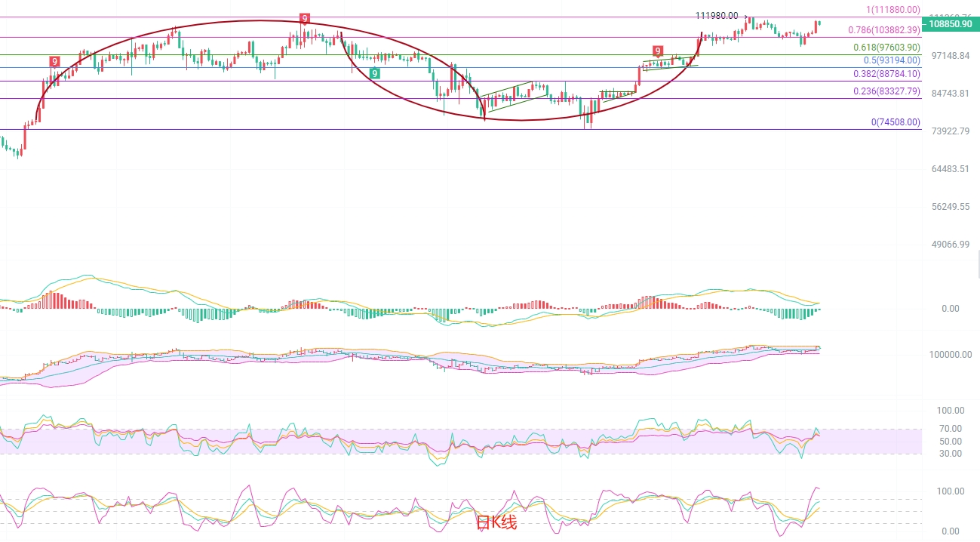Click the 56249.55 price axis value
The height and width of the screenshot is (542, 980).
[949, 206]
